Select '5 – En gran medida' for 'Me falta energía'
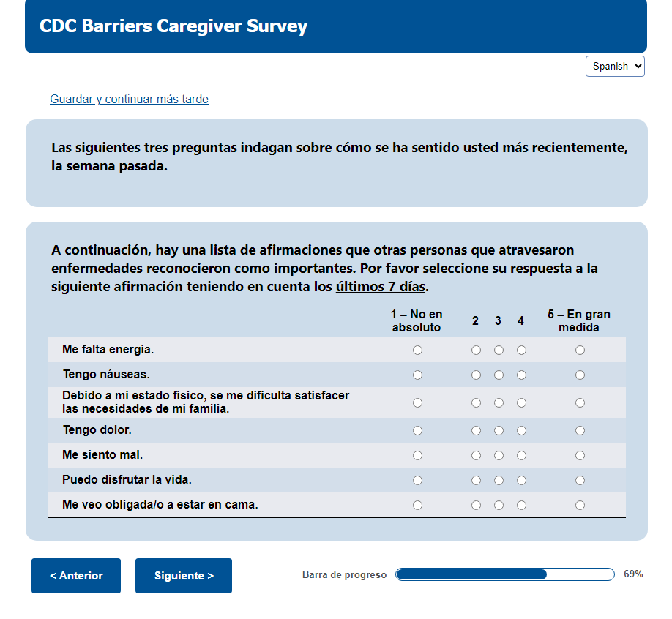Viewport: 672px width, 619px height. pyautogui.click(x=580, y=350)
